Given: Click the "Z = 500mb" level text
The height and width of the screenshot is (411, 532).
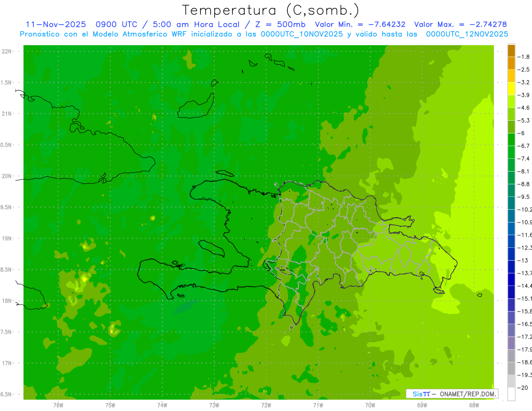Looking at the screenshot, I should tap(280, 24).
